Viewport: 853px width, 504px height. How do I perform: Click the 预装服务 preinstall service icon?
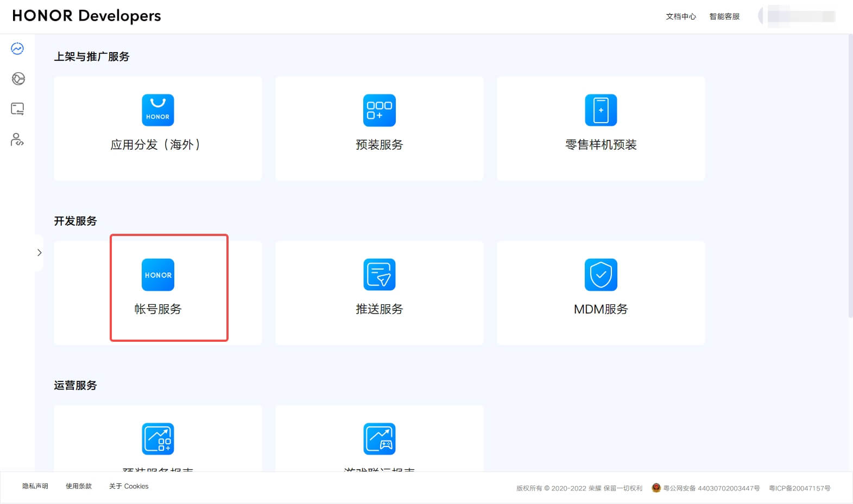tap(379, 110)
